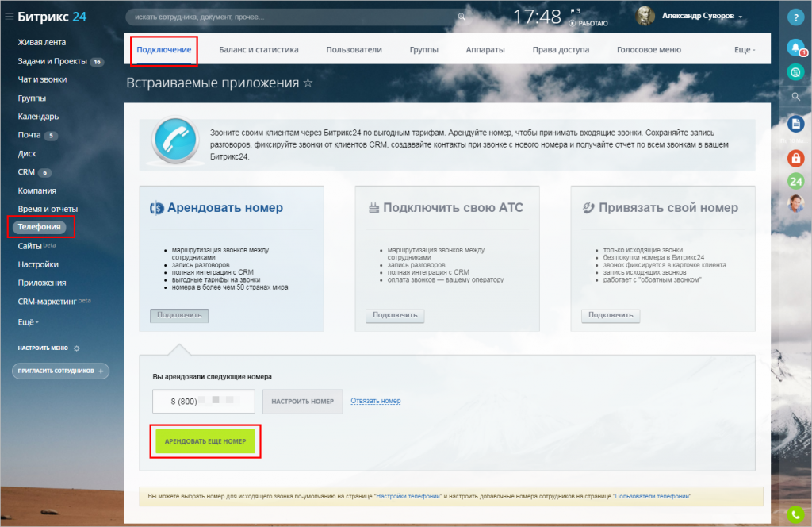This screenshot has height=527, width=812.
Task: Click the Настроить номер button
Action: (302, 402)
